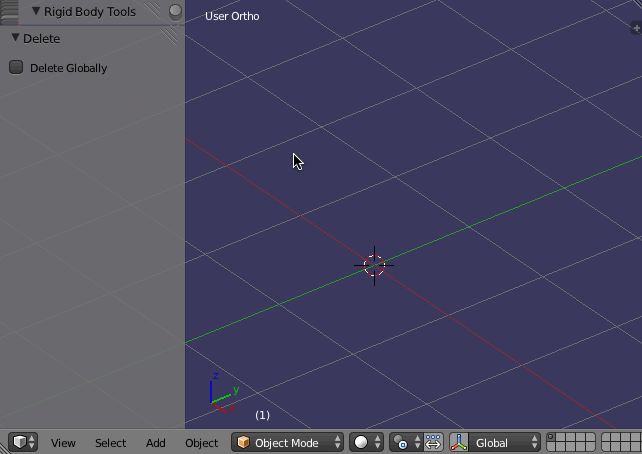This screenshot has height=454, width=642.
Task: Click the round pin button beside Rigid Body Tools
Action: [x=175, y=11]
